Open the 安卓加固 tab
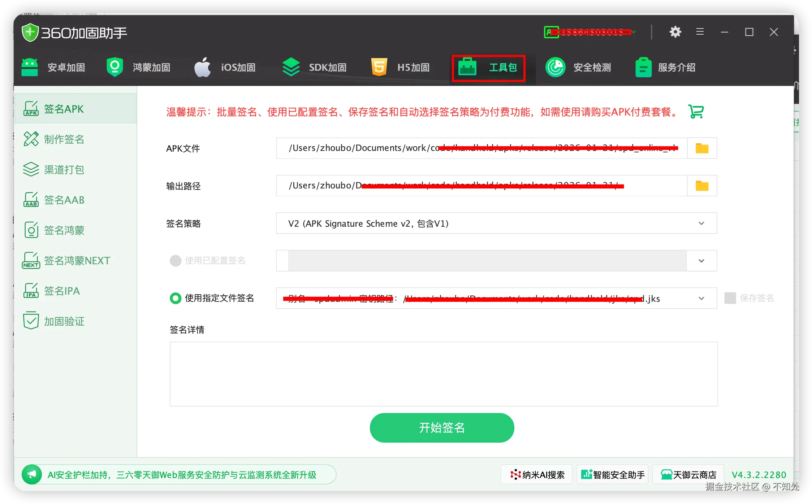812x504 pixels. pyautogui.click(x=53, y=68)
